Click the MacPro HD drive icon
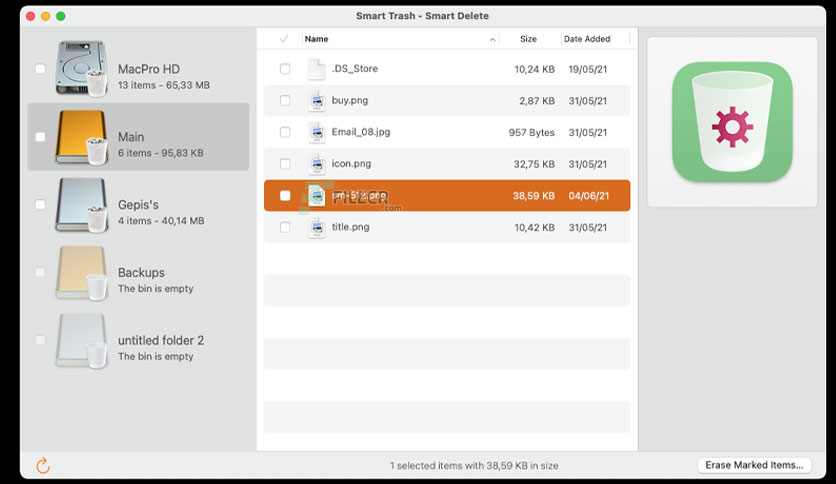The height and width of the screenshot is (484, 836). click(x=82, y=69)
